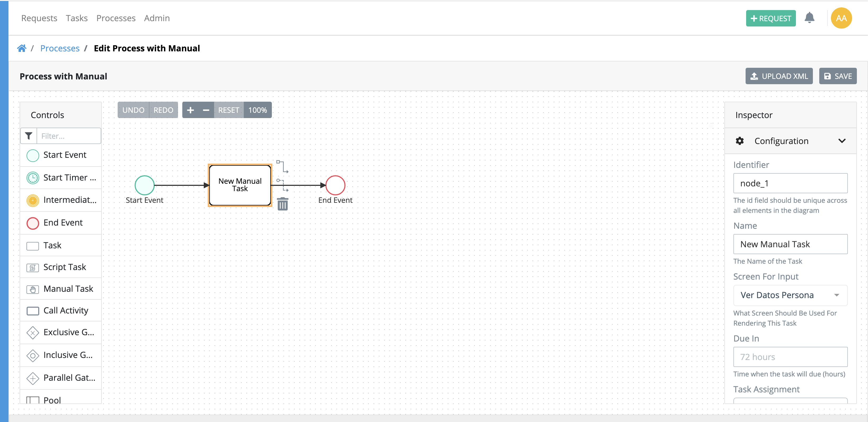
Task: Delete the selected task with trash icon
Action: coord(282,204)
